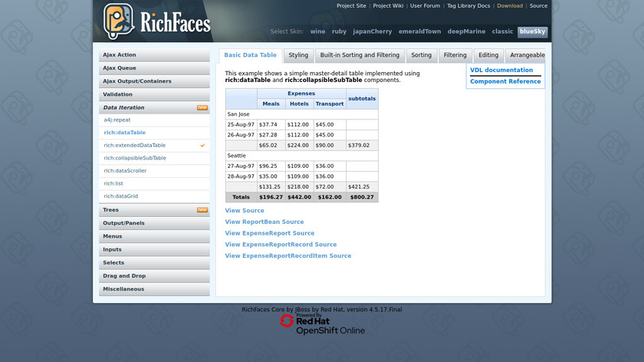Click the Transport column header
Screen dimensions: 644x362
[x=330, y=104]
